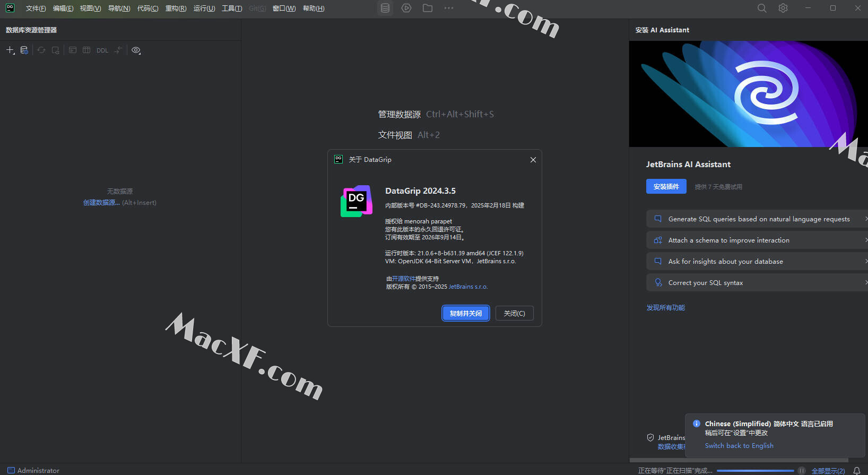Open the 工具(T) menu
Screen dimensions: 868x475
232,8
